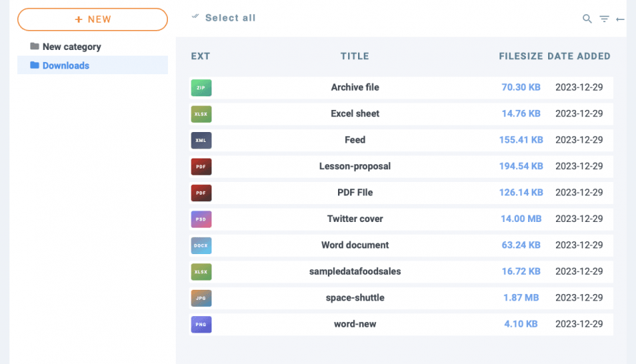
Task: Click the filter lines icon
Action: 604,19
